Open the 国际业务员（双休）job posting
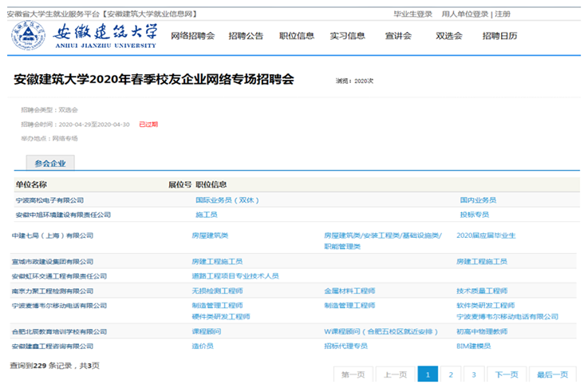 tap(227, 200)
